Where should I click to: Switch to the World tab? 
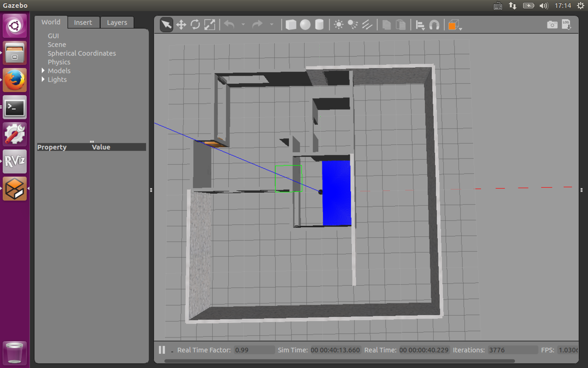coord(51,22)
